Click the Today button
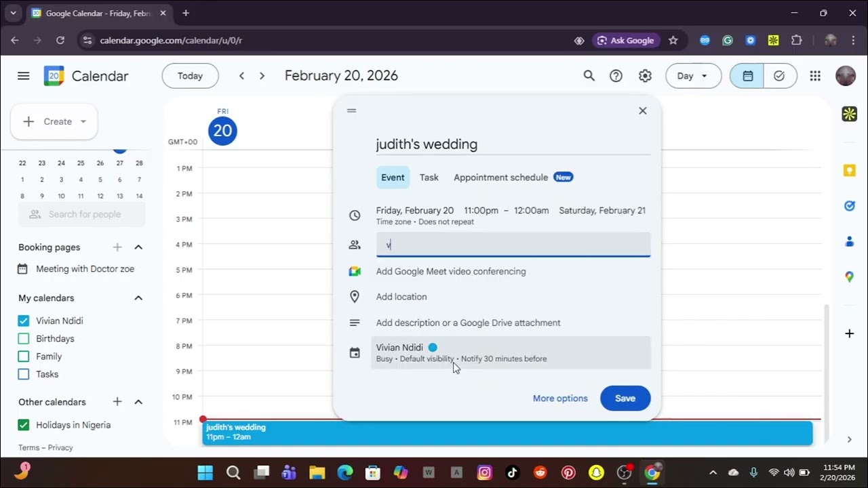The image size is (868, 488). 190,76
